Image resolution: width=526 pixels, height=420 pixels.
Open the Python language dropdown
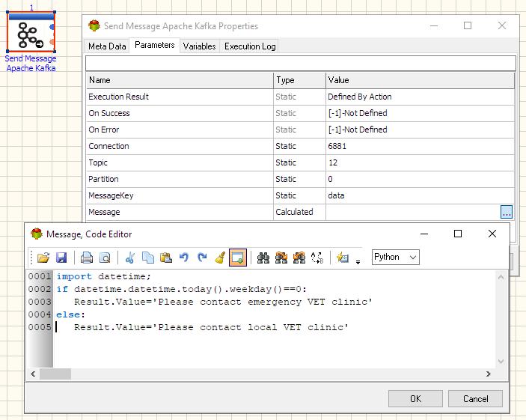(396, 258)
